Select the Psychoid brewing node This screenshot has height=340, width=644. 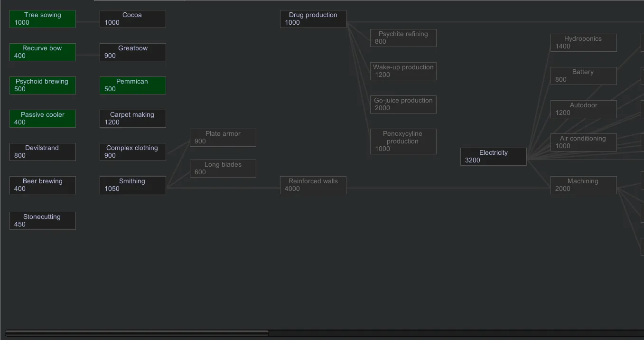point(43,85)
